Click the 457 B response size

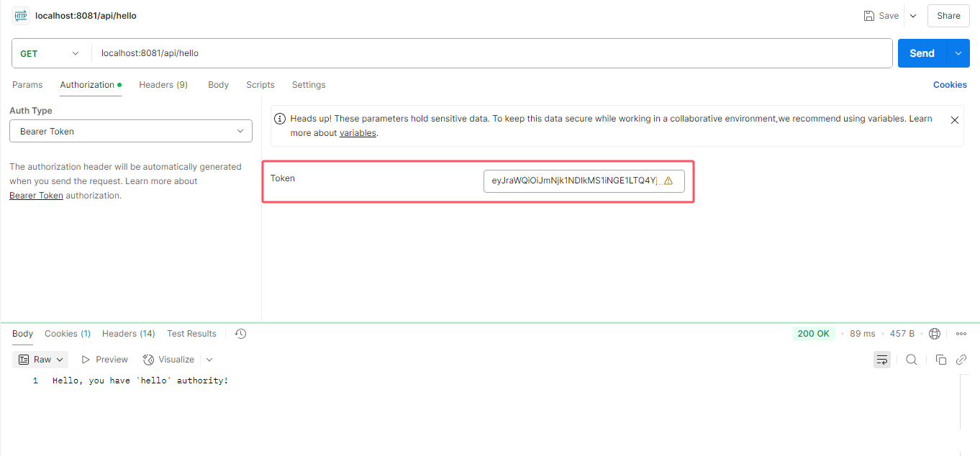pos(902,334)
